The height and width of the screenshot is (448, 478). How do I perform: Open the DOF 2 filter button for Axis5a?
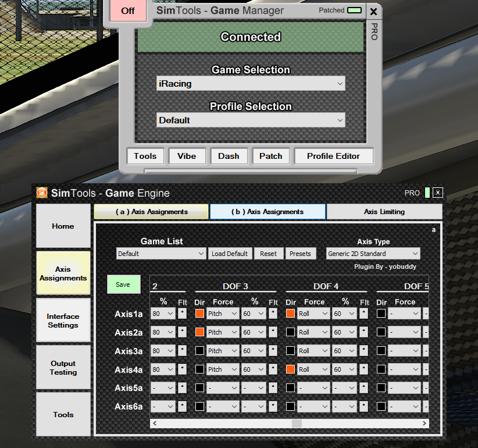[x=182, y=388]
